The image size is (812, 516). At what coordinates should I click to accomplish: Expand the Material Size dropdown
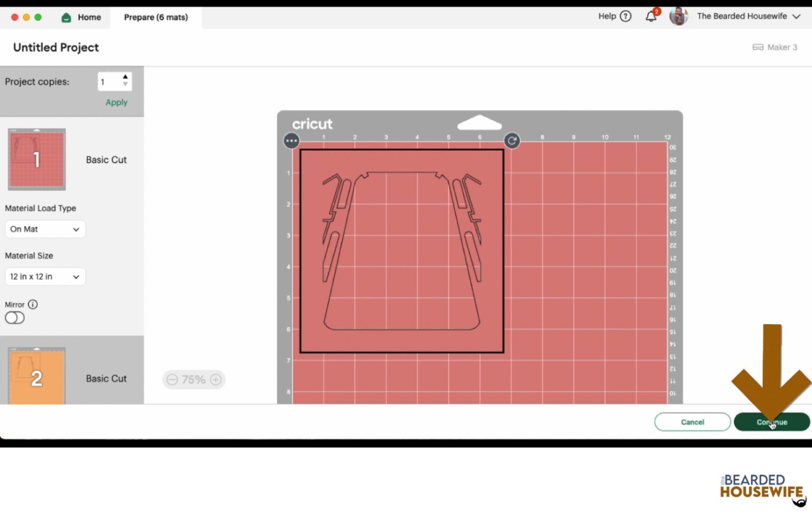pyautogui.click(x=45, y=277)
